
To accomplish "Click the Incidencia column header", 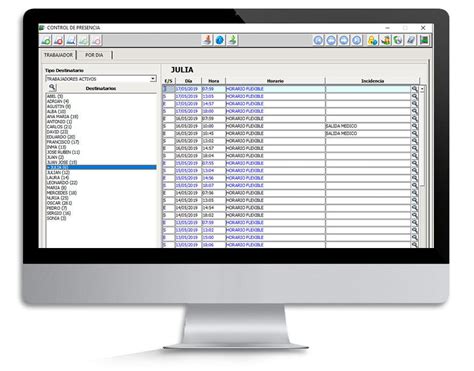I will coord(373,81).
